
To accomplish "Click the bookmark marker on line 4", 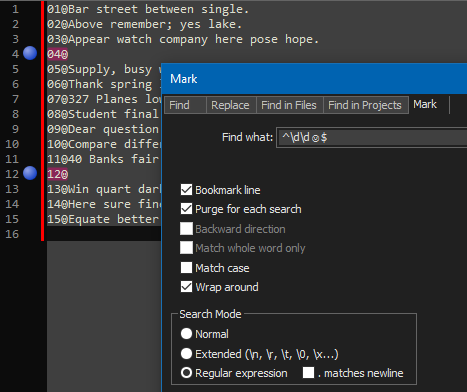I will pos(30,53).
